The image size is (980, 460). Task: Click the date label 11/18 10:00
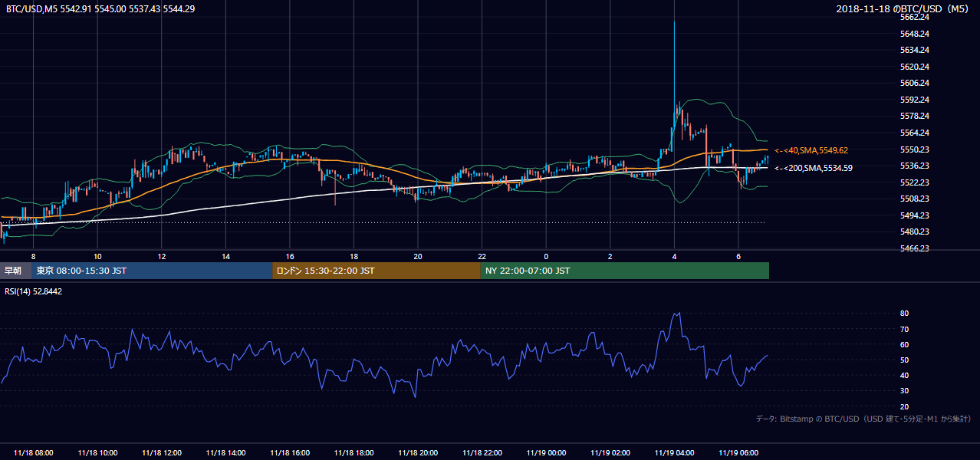click(x=97, y=452)
